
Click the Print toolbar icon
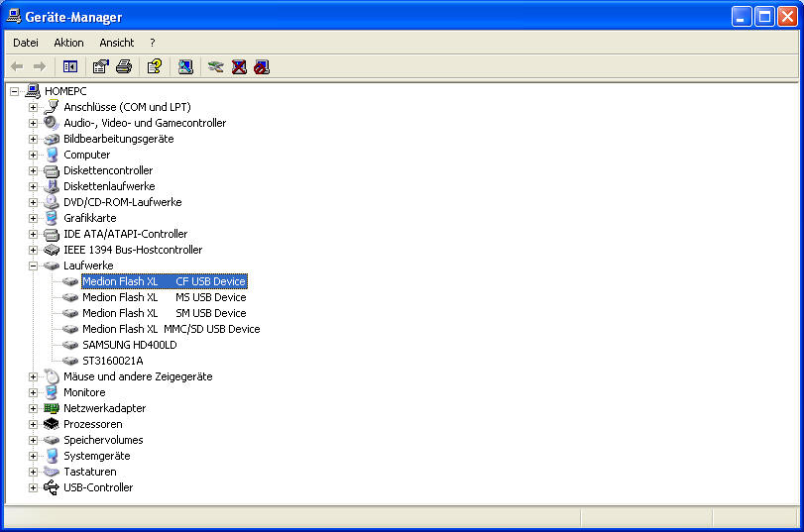[x=124, y=66]
